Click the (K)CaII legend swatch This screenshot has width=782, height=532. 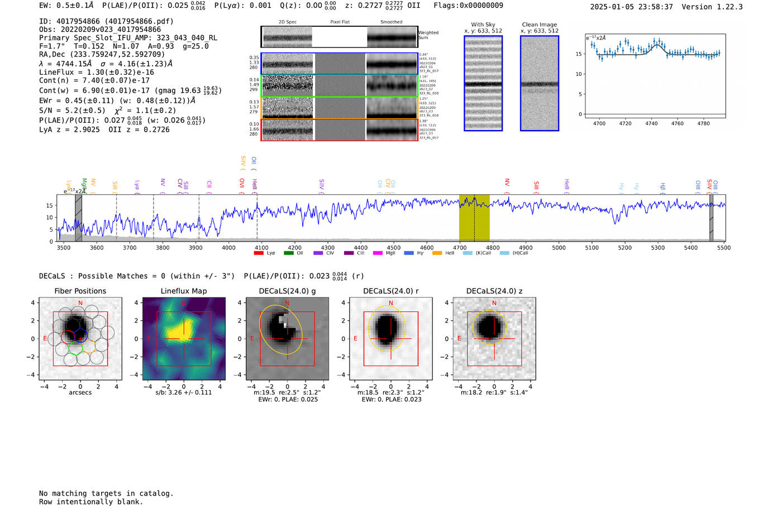[468, 253]
